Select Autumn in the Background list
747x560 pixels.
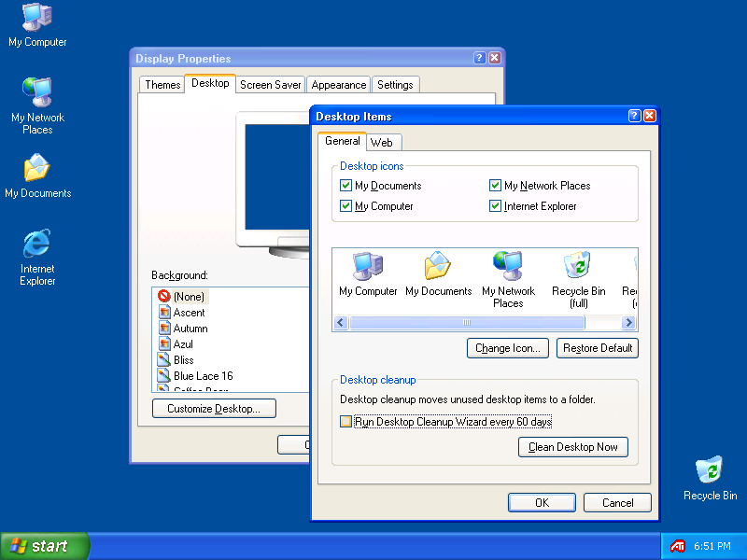[x=183, y=329]
